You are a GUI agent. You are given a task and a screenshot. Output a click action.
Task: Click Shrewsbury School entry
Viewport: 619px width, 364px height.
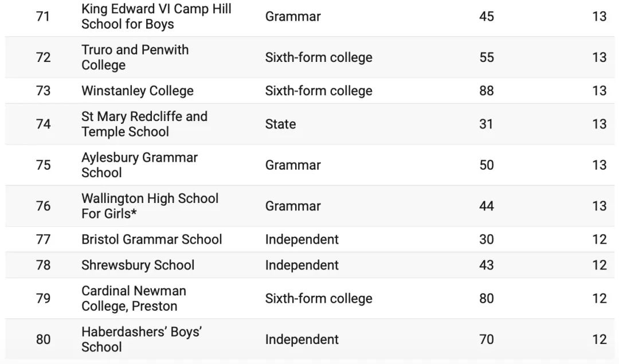[x=138, y=265]
